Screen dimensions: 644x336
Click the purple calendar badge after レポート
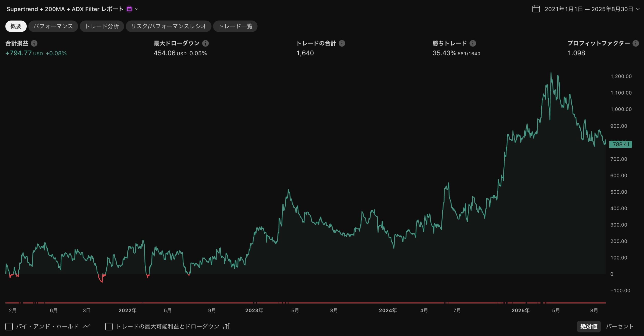pos(129,9)
